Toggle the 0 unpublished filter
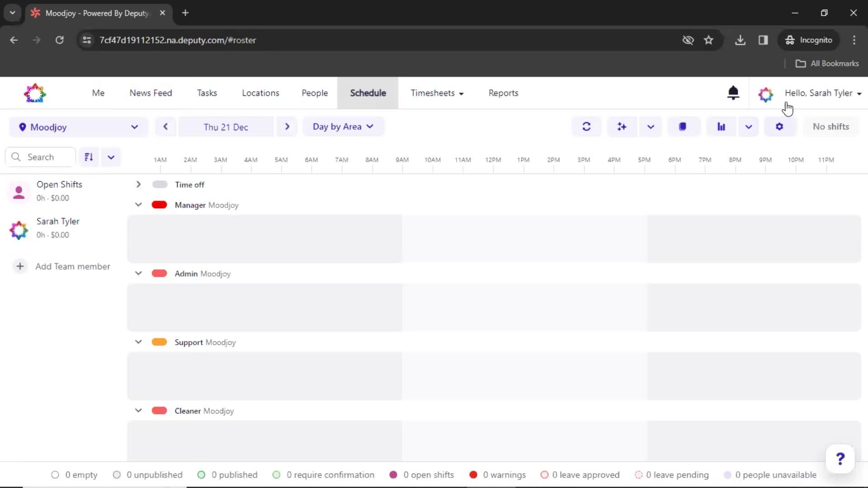 point(147,475)
